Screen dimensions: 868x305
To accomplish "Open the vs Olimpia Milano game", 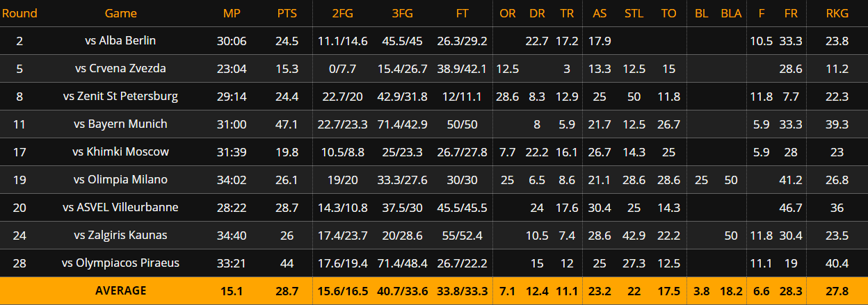I will point(120,180).
